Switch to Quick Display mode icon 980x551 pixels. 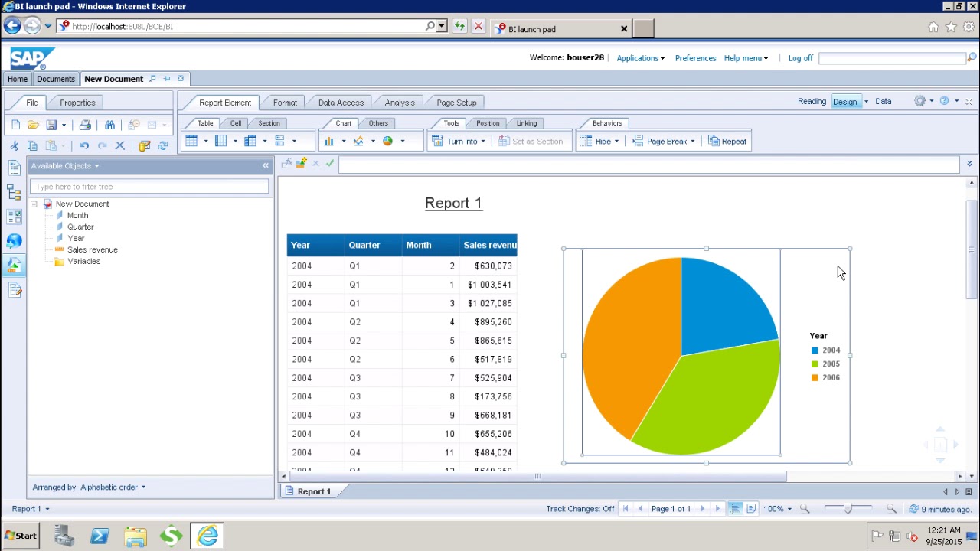click(x=735, y=509)
